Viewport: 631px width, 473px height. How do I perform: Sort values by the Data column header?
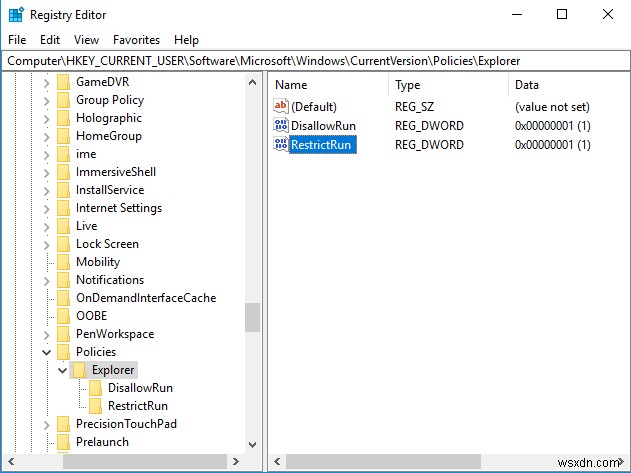pos(569,85)
